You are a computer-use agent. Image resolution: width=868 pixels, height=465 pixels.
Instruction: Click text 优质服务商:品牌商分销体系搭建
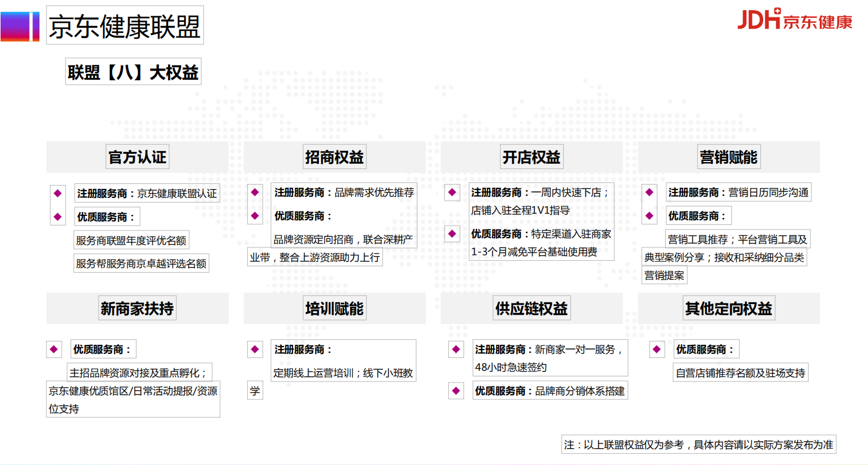click(x=550, y=391)
